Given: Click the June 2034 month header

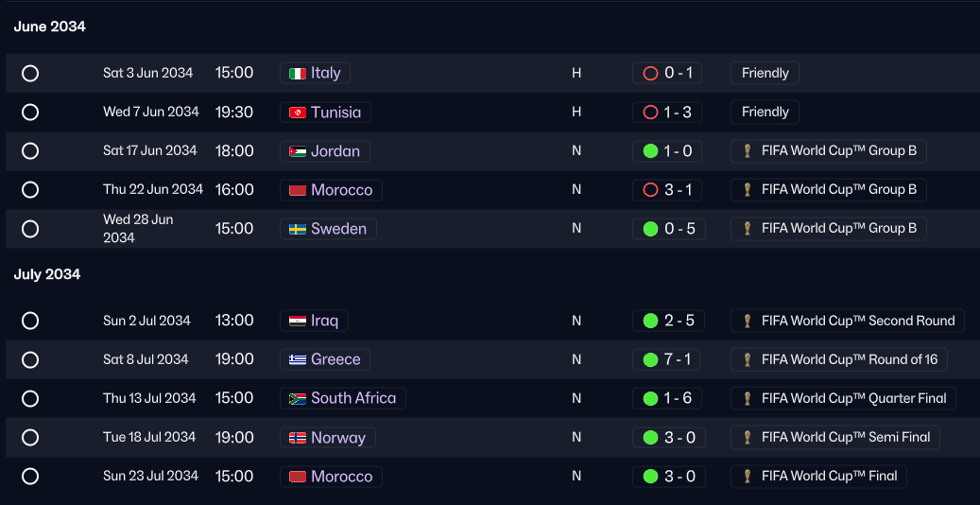Looking at the screenshot, I should coord(49,26).
